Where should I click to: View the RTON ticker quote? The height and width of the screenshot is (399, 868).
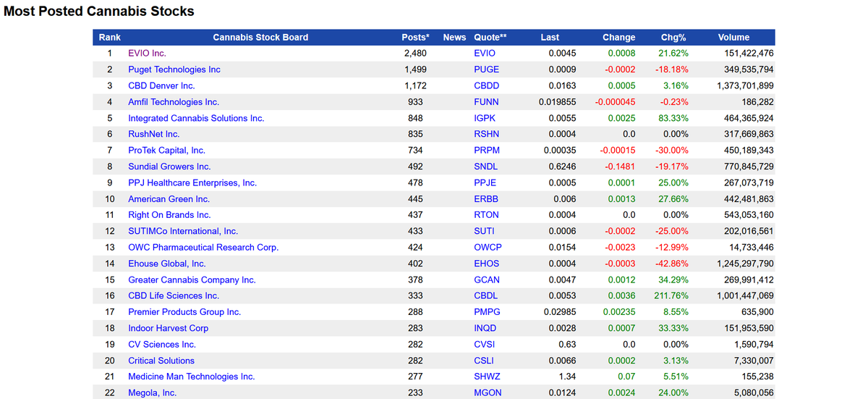486,215
